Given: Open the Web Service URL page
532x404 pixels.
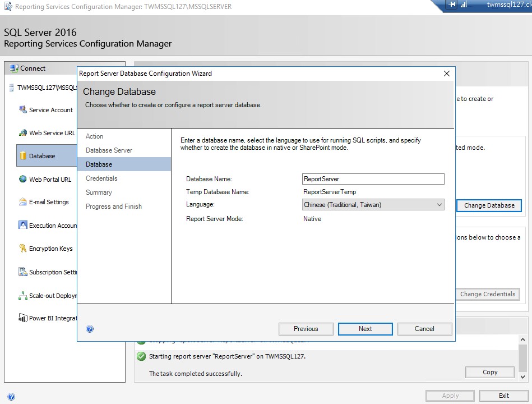Looking at the screenshot, I should (x=52, y=133).
